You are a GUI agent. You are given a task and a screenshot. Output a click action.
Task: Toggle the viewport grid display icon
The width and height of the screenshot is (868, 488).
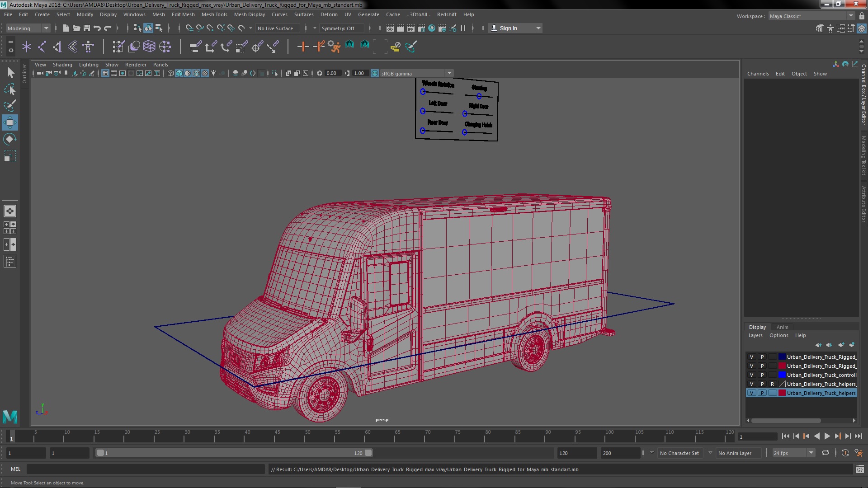(105, 73)
